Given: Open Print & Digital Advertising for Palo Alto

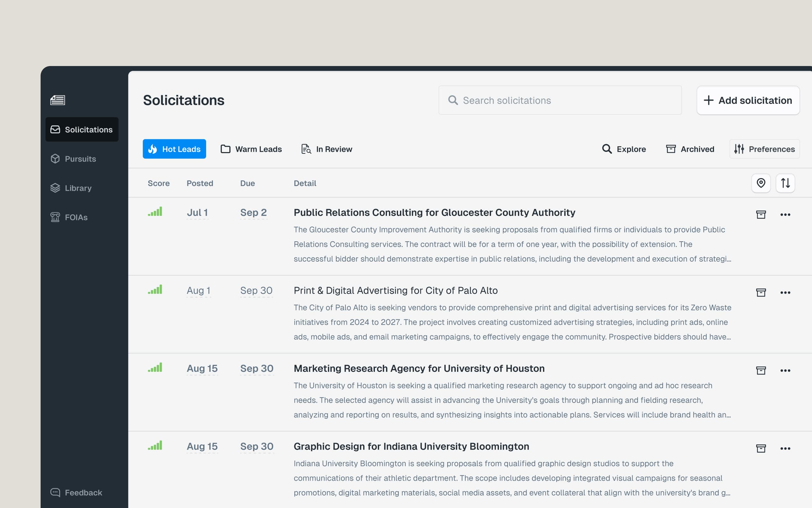Looking at the screenshot, I should (x=396, y=290).
